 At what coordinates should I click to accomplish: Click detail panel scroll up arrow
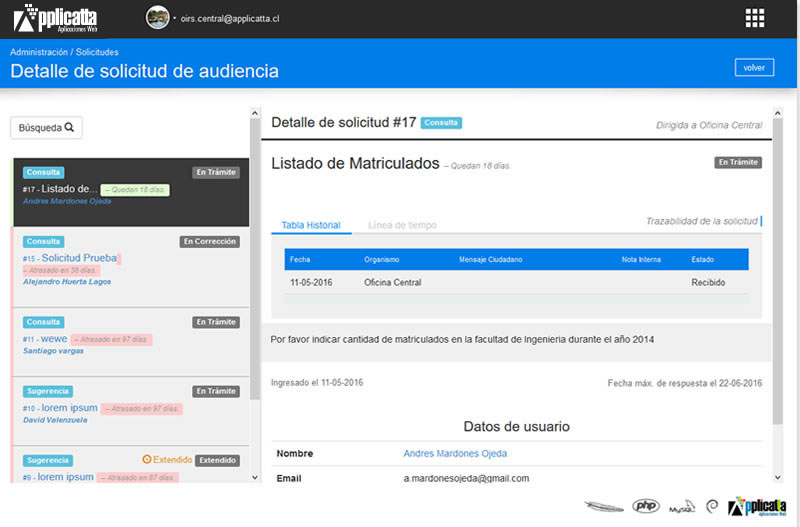(778, 113)
